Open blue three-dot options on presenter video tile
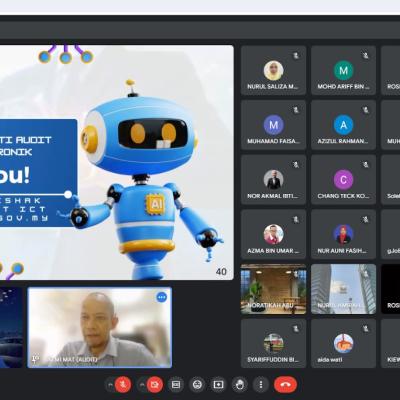This screenshot has height=400, width=400. point(162,297)
